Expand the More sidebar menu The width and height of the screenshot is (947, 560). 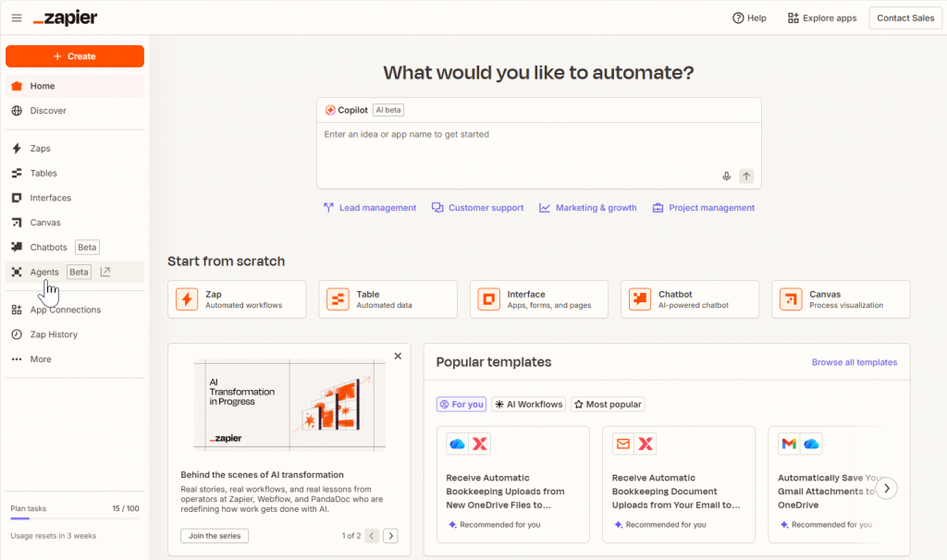coord(40,359)
